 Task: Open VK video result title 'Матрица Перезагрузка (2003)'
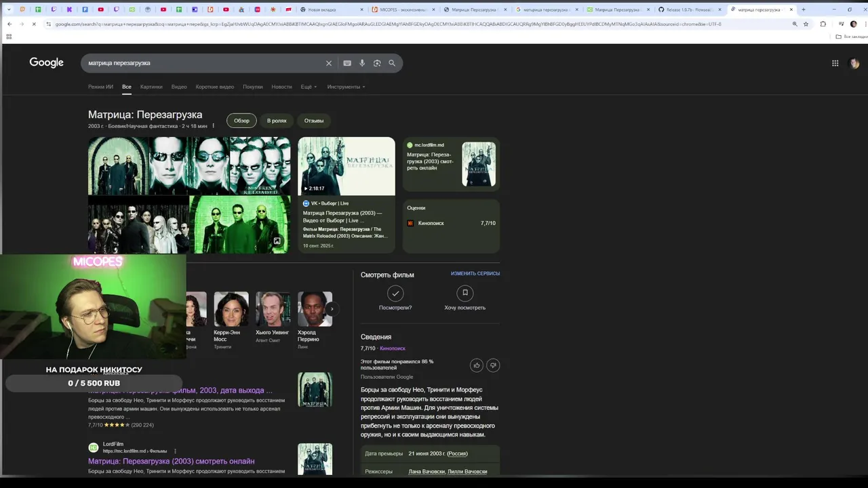[x=342, y=217]
